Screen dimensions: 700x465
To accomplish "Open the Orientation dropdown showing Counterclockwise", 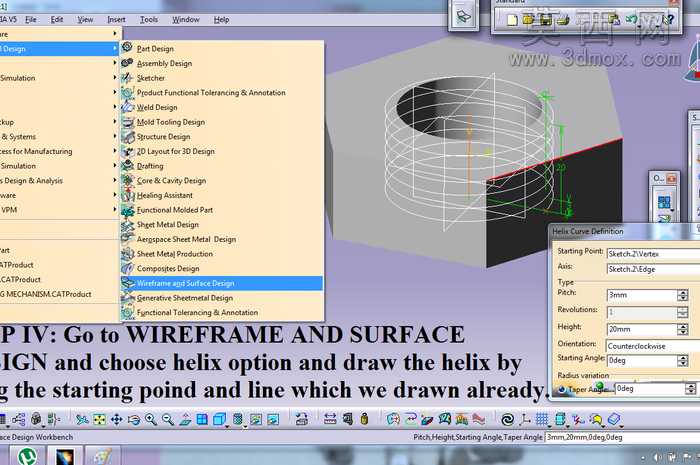I will [x=653, y=346].
